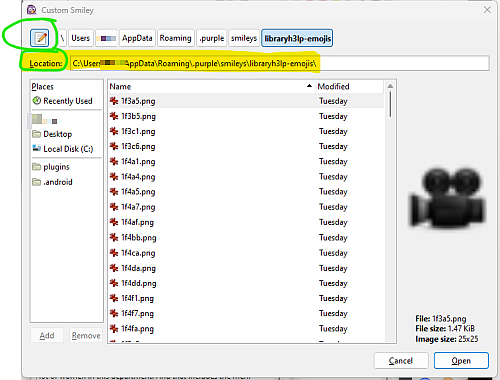Cancel the Custom Smiley dialog
The image size is (500, 380).
(x=401, y=361)
